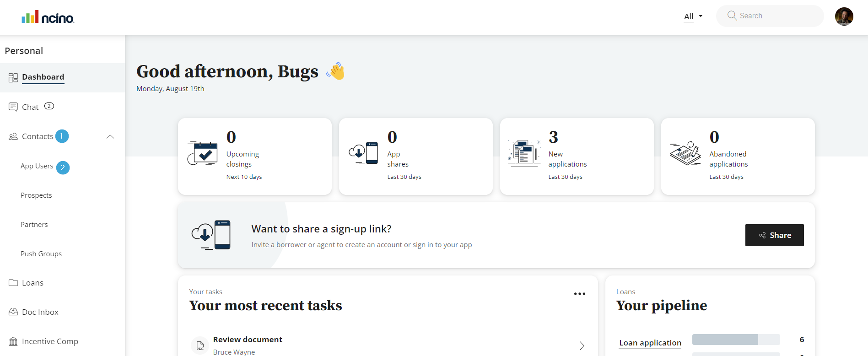Select Push Groups menu item

coord(41,254)
